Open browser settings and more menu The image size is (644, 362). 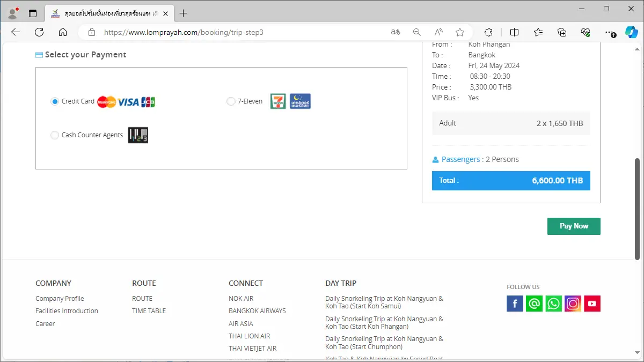click(610, 32)
